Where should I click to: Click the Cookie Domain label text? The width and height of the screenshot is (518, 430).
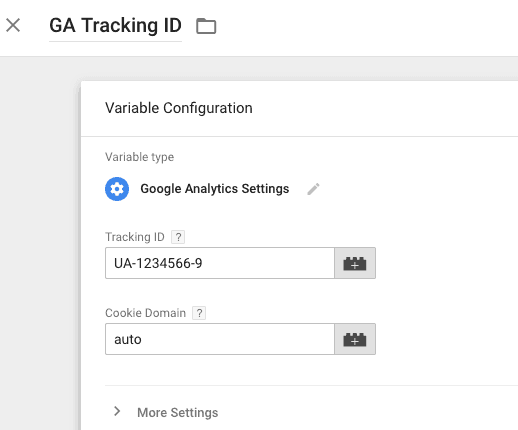(145, 313)
